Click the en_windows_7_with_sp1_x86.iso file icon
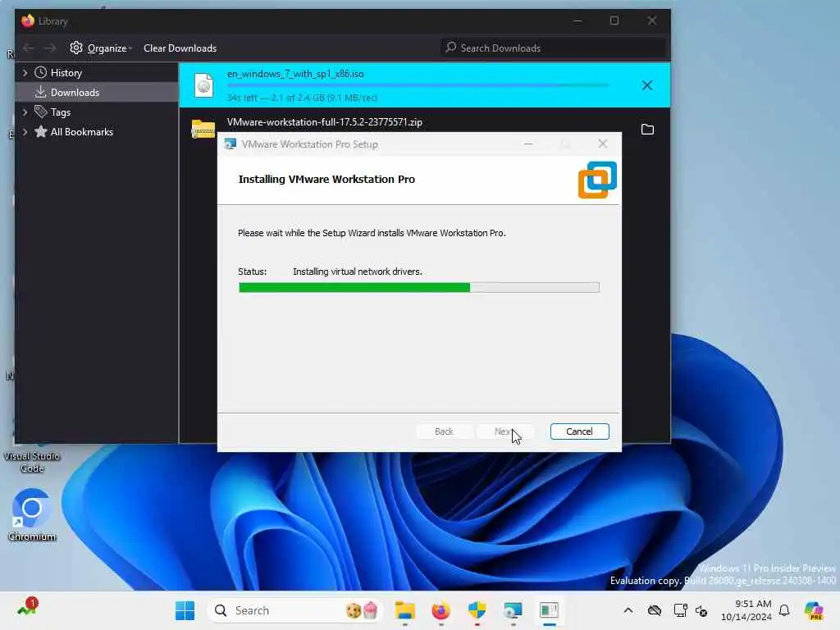 203,85
